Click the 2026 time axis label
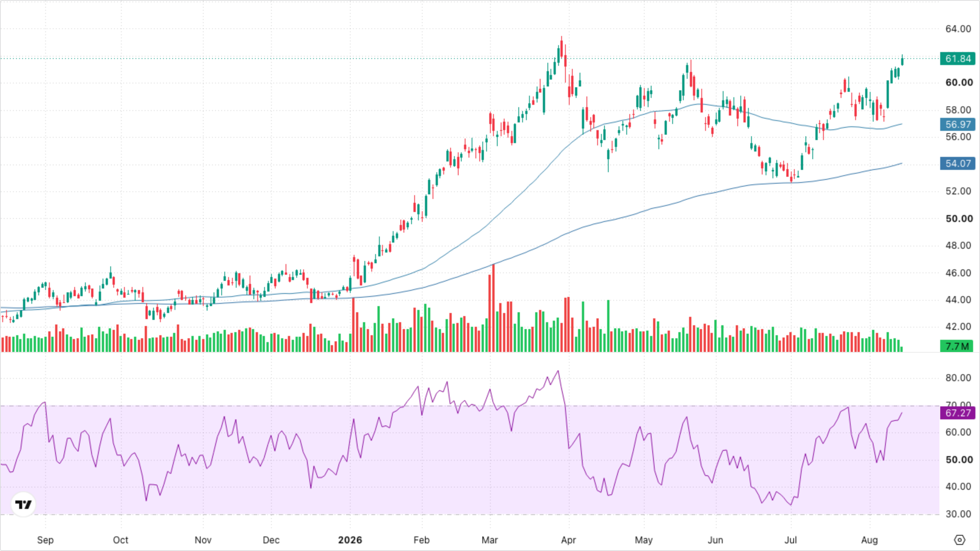 pyautogui.click(x=350, y=540)
